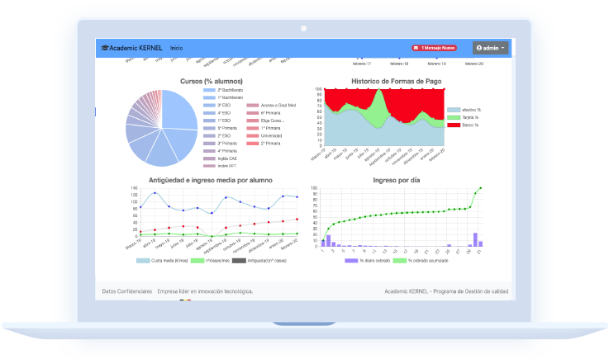Expand the admin user dropdown
The height and width of the screenshot is (364, 609).
coord(490,48)
